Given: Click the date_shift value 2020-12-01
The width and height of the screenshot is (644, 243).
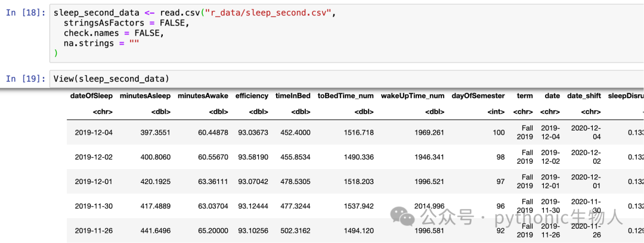Looking at the screenshot, I should tap(586, 182).
